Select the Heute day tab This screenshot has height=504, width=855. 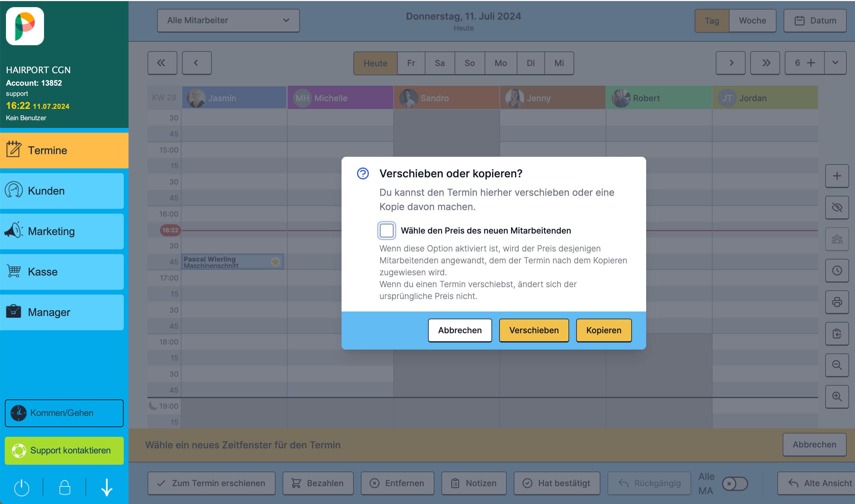point(375,63)
